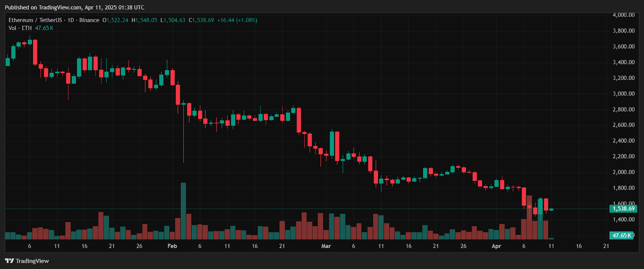
Task: Click the 3,200.00 price axis label
Action: [623, 78]
